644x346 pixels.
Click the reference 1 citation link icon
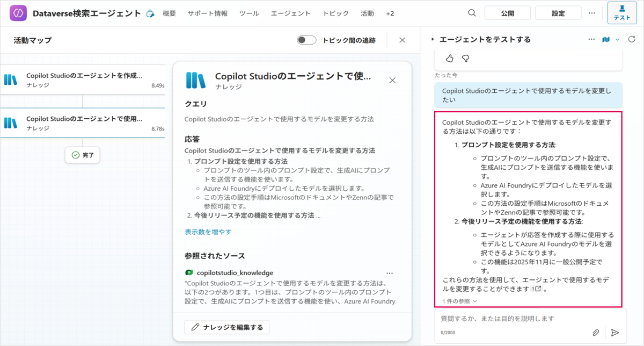coord(537,289)
